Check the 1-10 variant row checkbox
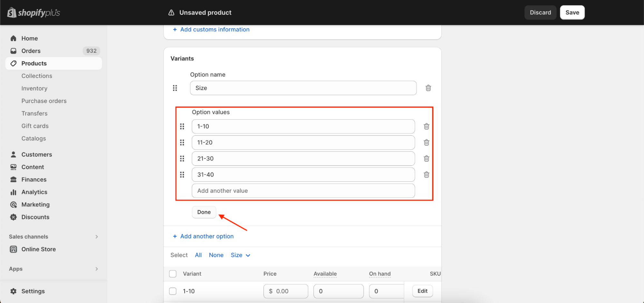 173,291
